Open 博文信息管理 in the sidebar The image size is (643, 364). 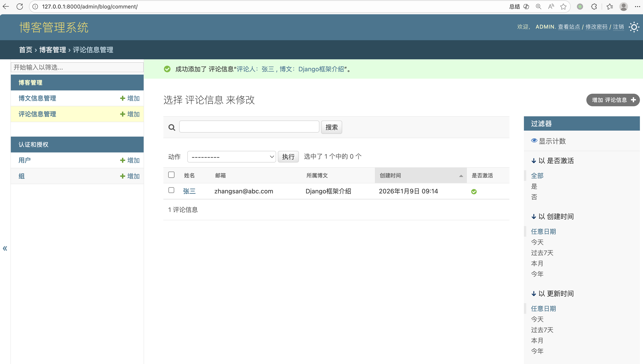37,98
